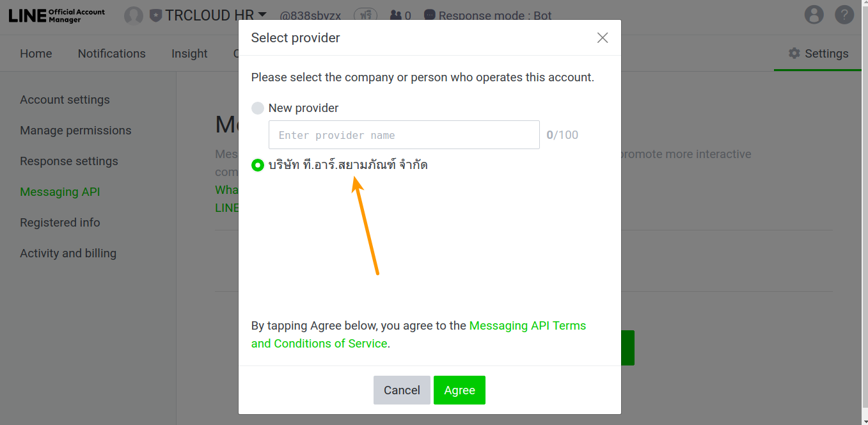Viewport: 868px width, 425px height.
Task: Open Account settings in the sidebar
Action: 65,100
